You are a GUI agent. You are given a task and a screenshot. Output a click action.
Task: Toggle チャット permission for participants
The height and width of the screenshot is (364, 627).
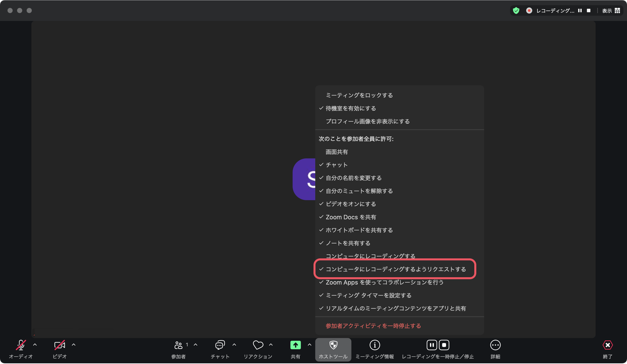coord(400,165)
